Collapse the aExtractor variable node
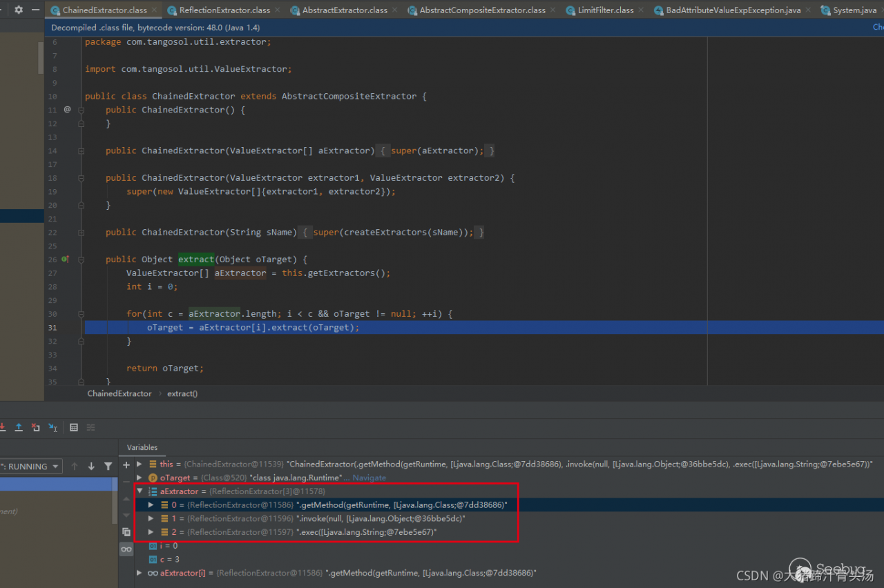The height and width of the screenshot is (588, 884). (x=140, y=491)
